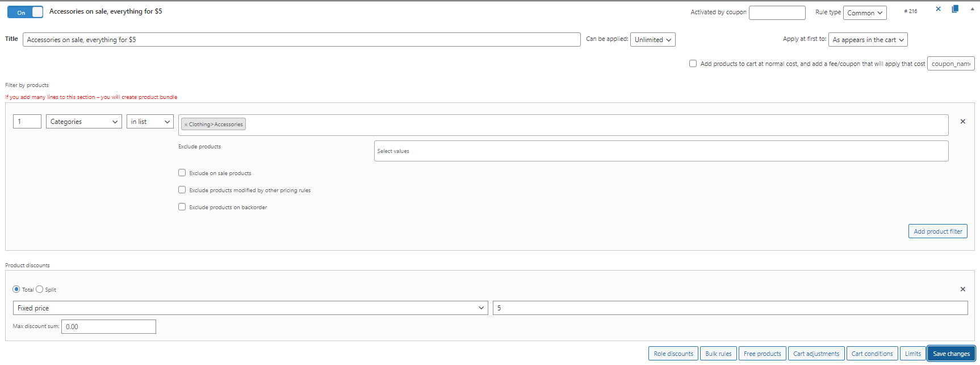Collapse the rule with the top-right arrow
The image size is (980, 365).
pyautogui.click(x=972, y=9)
